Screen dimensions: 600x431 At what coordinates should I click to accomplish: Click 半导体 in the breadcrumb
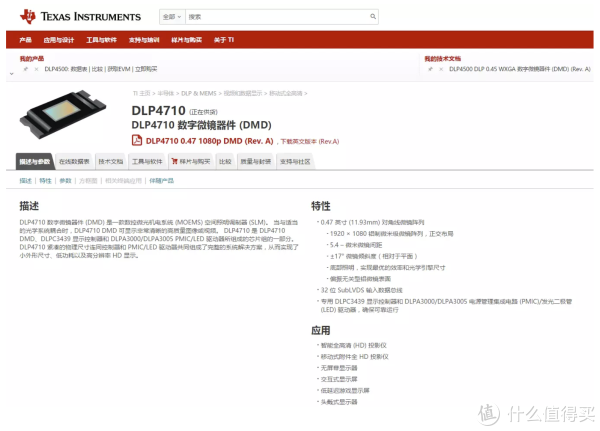coord(166,93)
